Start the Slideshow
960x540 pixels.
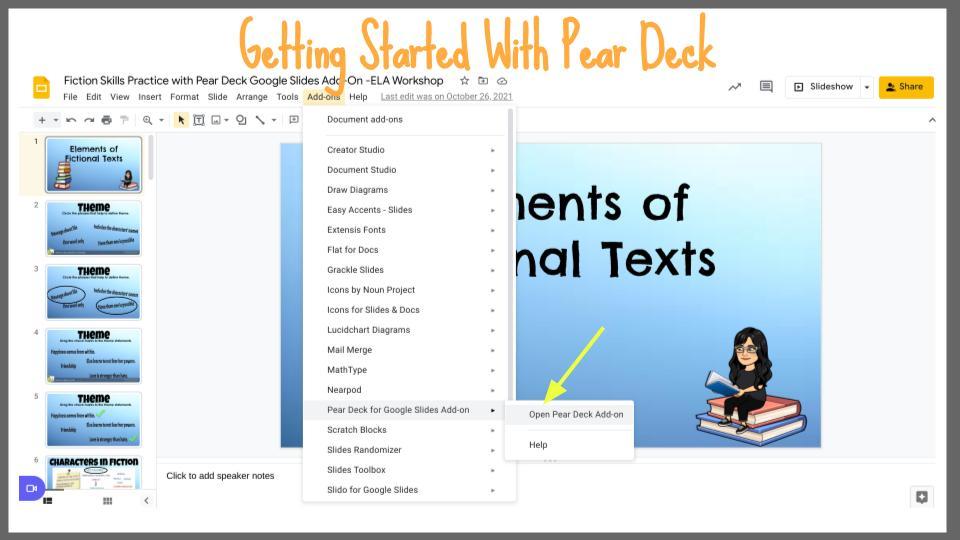click(x=823, y=87)
